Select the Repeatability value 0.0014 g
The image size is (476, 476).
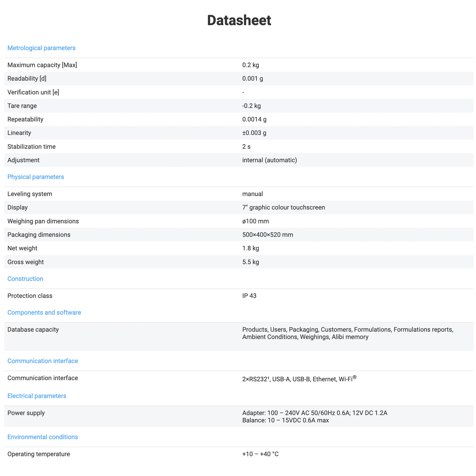tap(254, 119)
